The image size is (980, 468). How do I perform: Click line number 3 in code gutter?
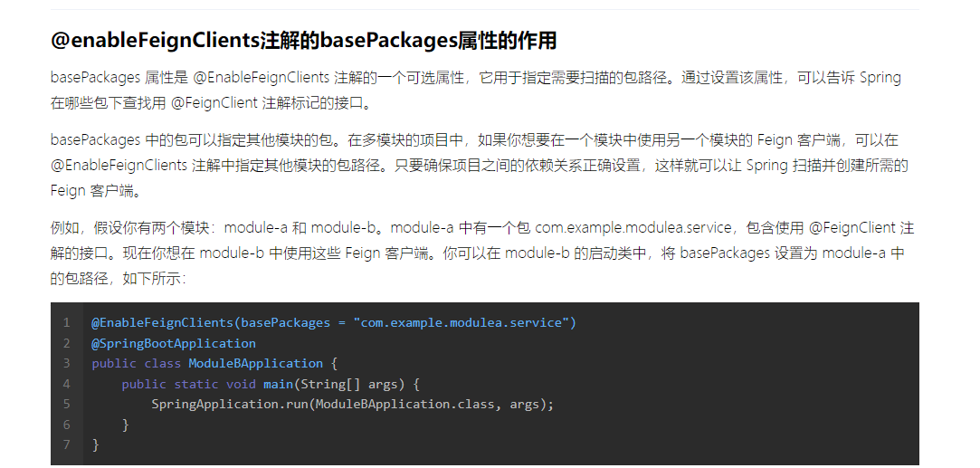coord(66,363)
